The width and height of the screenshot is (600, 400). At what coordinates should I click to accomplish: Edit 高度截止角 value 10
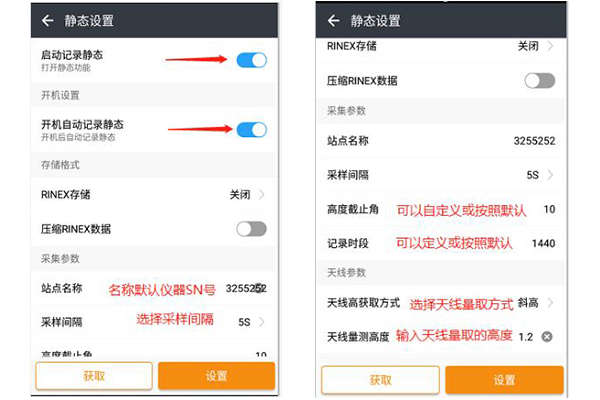pos(549,209)
